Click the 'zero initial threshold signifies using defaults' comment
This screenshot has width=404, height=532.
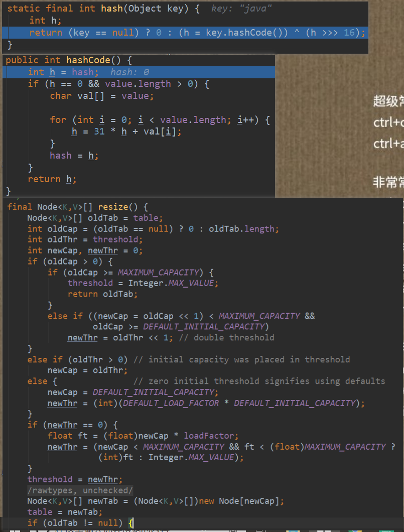(x=259, y=381)
